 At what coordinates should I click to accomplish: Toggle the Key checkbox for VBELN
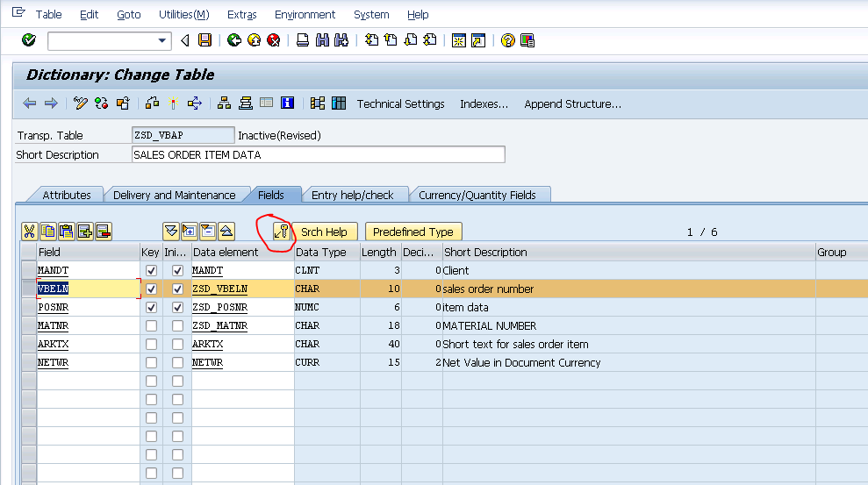[151, 289]
